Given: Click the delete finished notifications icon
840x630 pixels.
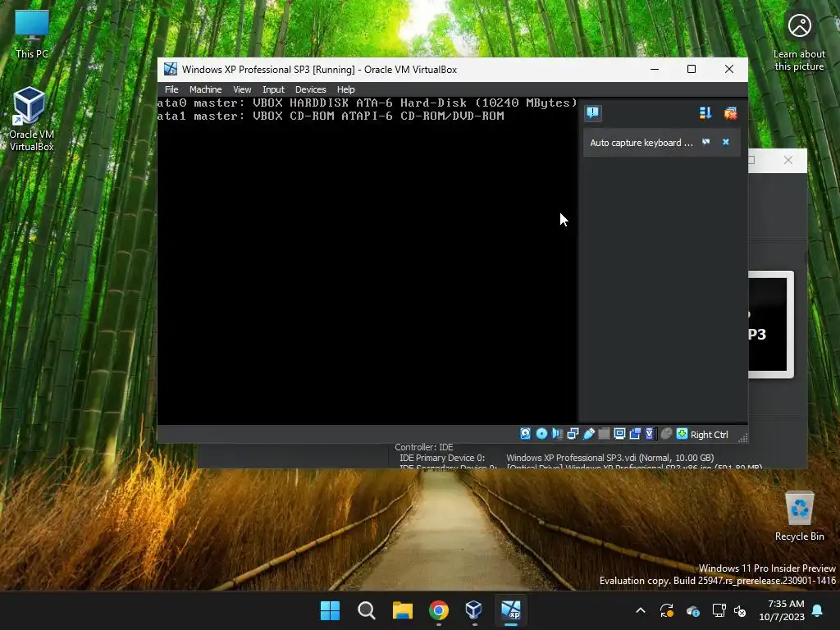Looking at the screenshot, I should 730,113.
